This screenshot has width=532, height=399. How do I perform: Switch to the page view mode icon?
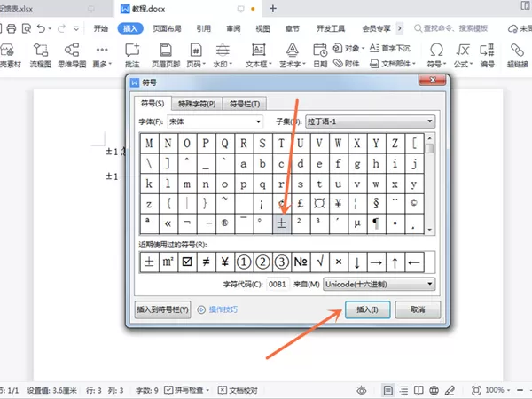click(388, 390)
